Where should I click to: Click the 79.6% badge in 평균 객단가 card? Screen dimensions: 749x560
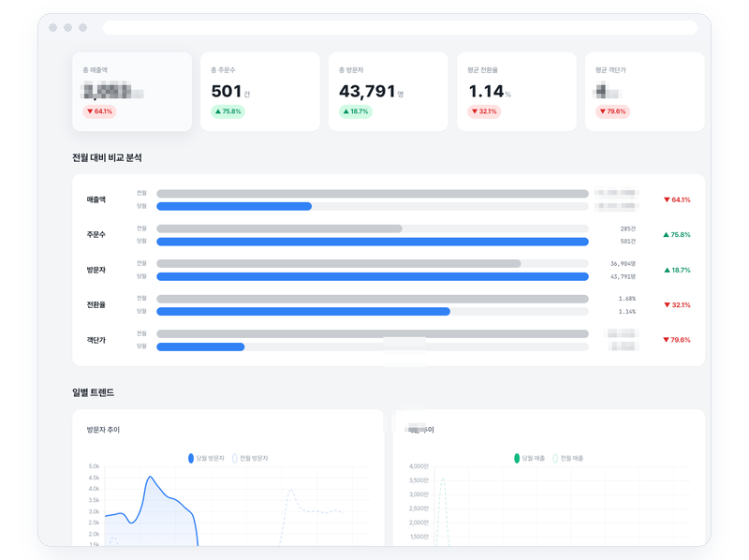click(612, 111)
